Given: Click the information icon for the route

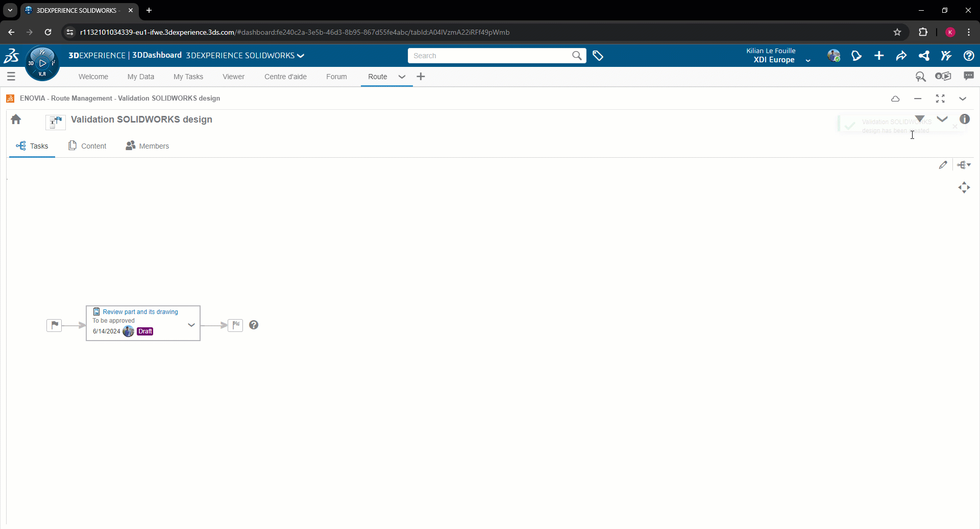Looking at the screenshot, I should pos(964,119).
